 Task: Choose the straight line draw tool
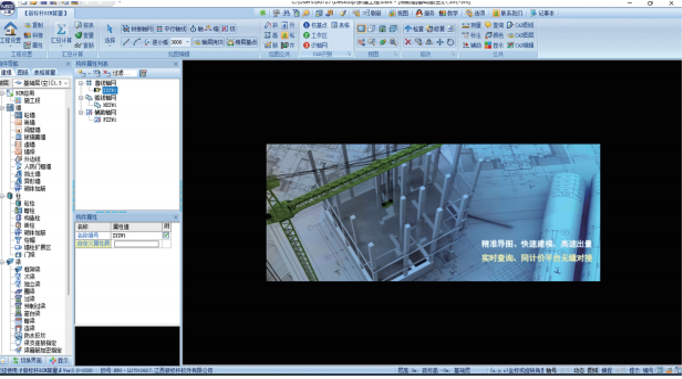pyautogui.click(x=126, y=42)
